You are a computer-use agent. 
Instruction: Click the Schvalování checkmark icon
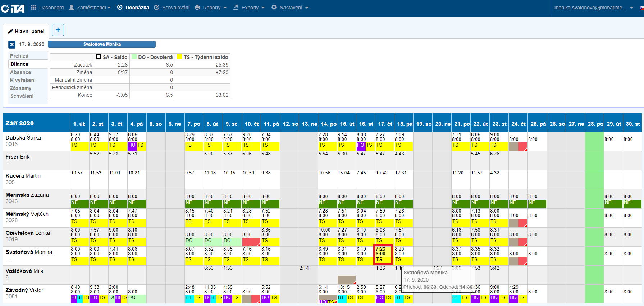tap(156, 8)
